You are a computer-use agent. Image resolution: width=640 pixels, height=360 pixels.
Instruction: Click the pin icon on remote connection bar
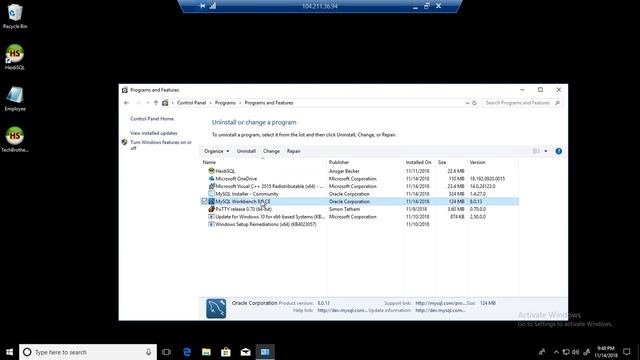[x=202, y=6]
